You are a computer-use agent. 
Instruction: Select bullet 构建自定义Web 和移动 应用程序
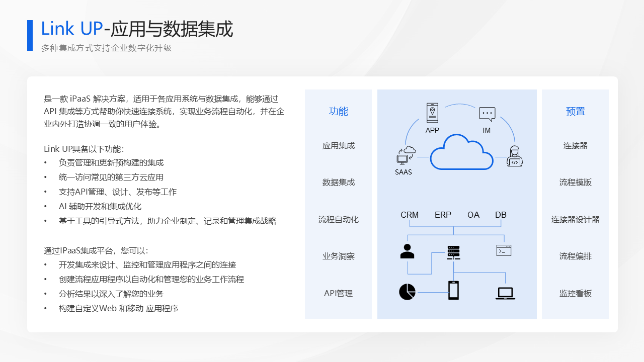click(119, 309)
